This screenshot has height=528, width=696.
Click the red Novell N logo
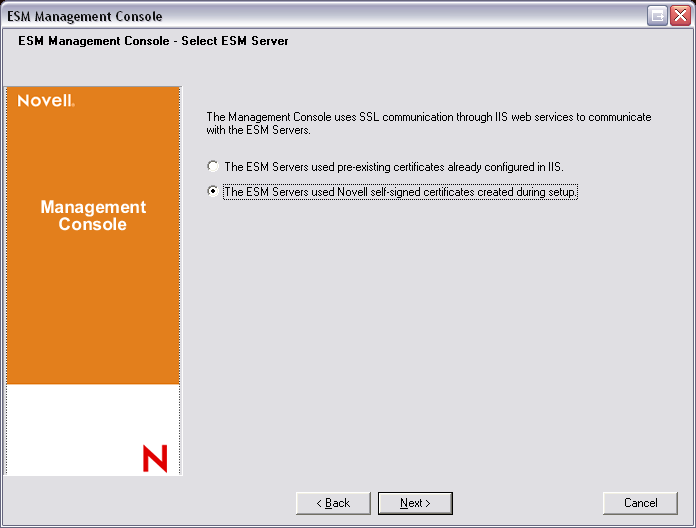coord(155,458)
